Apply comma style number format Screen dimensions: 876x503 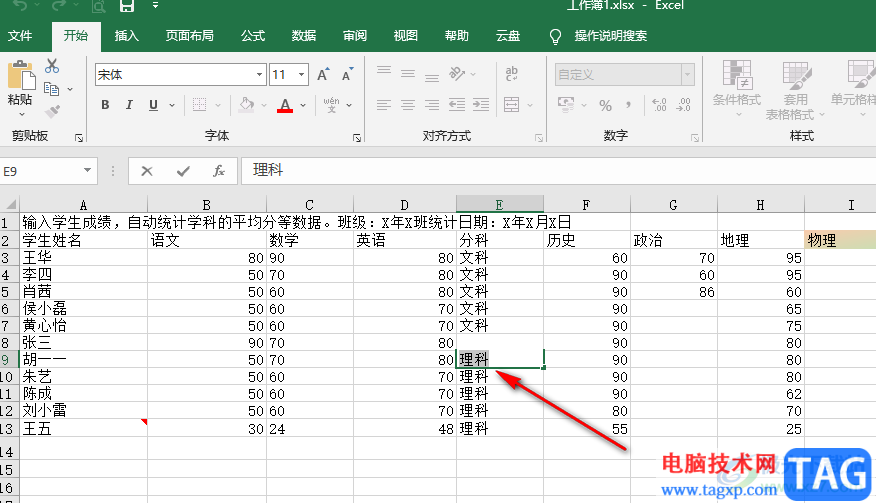click(x=629, y=105)
